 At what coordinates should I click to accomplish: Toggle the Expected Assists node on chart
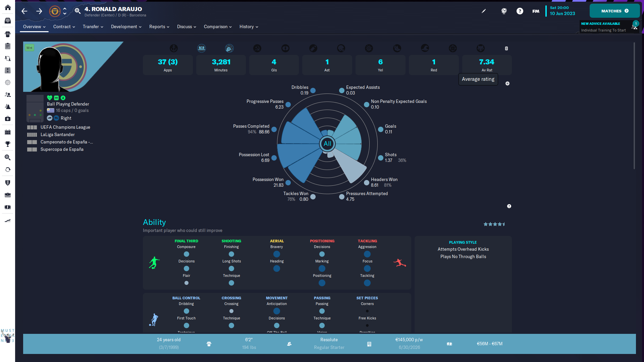(341, 90)
